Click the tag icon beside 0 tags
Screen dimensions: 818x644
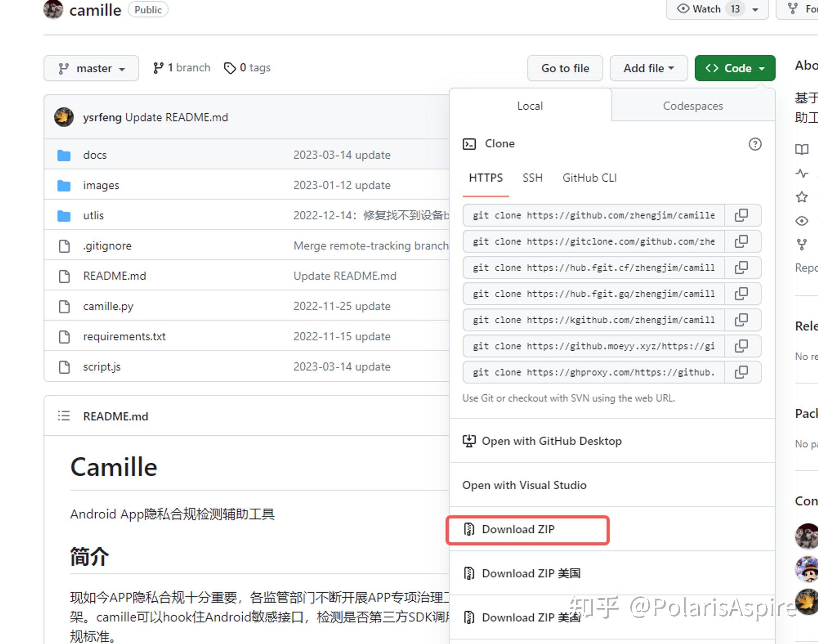click(230, 68)
